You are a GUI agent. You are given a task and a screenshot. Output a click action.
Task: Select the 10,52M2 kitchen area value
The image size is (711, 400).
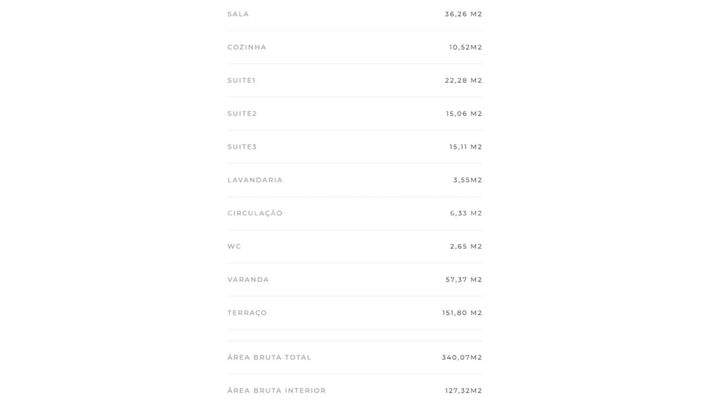[465, 47]
